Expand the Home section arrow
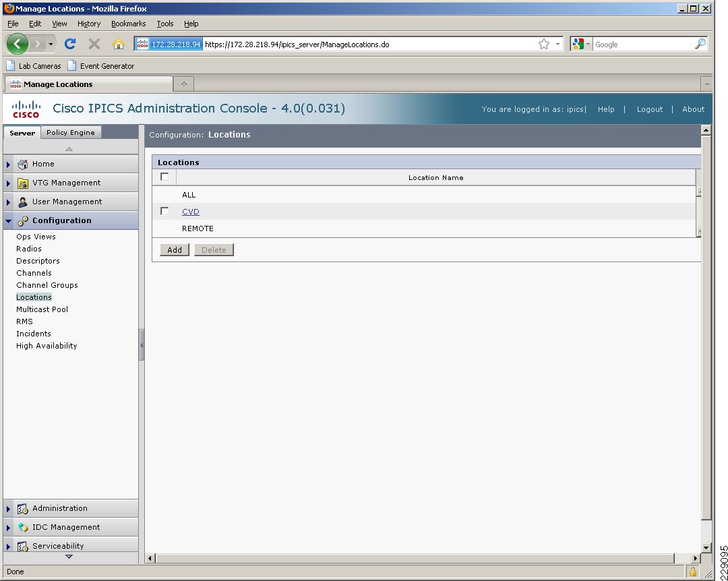 pyautogui.click(x=8, y=164)
